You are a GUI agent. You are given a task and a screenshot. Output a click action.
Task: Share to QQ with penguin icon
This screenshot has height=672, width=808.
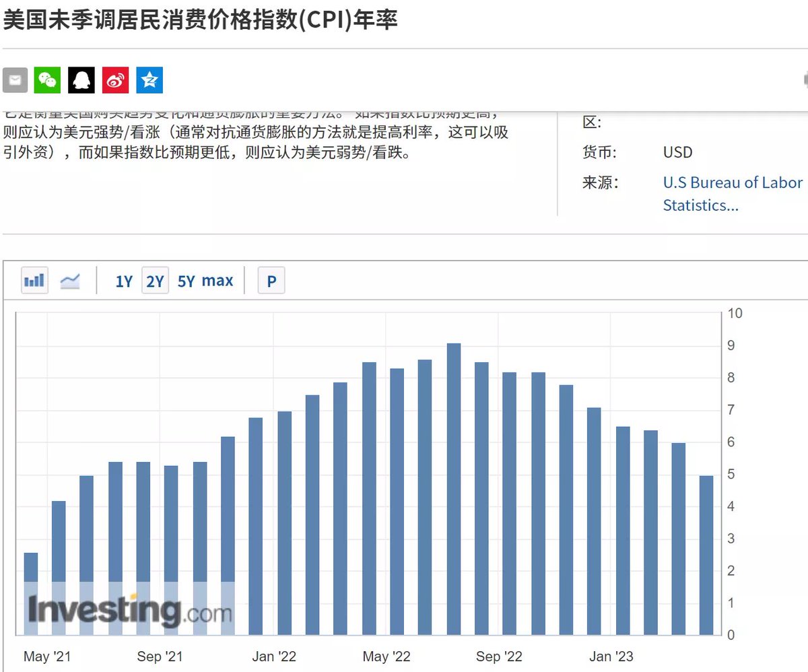(81, 80)
